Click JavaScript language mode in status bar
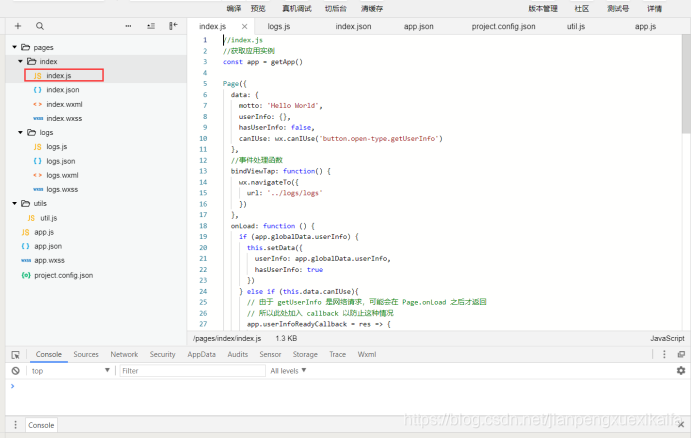 (667, 338)
